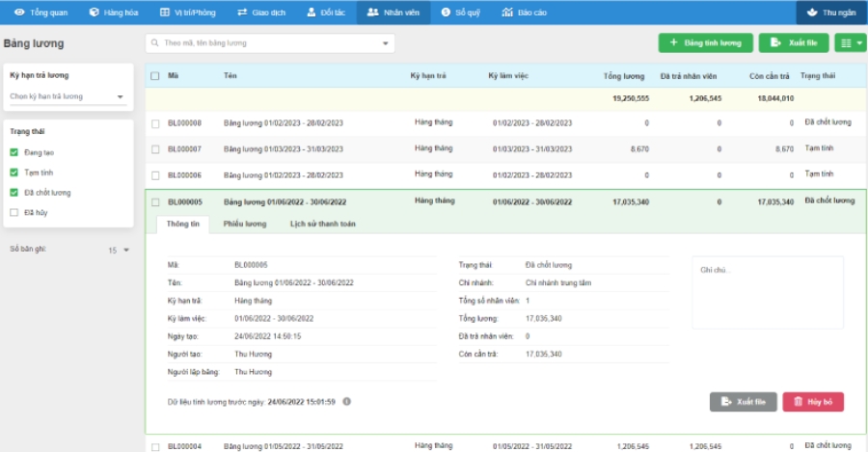This screenshot has width=868, height=452.
Task: Click the green Bảng tính lương button
Action: (x=705, y=43)
